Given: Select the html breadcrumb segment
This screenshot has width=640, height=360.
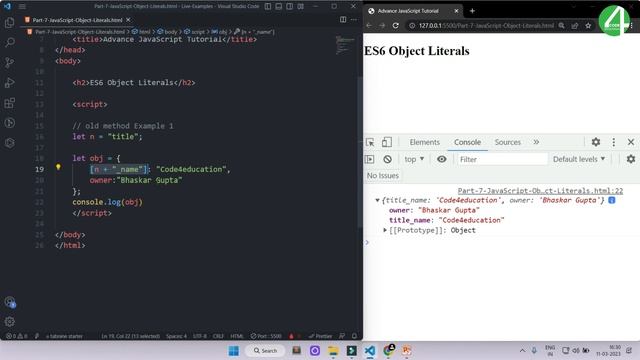Looking at the screenshot, I should coord(141,31).
